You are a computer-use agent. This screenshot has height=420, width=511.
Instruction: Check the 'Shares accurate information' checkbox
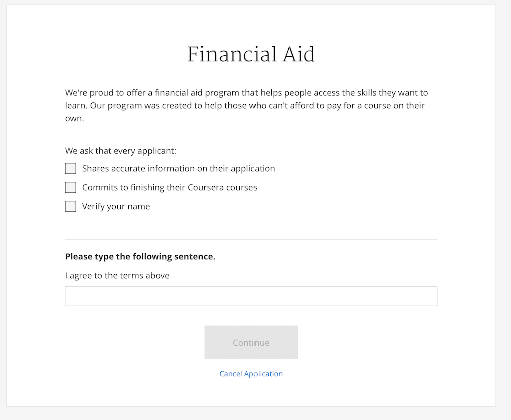pyautogui.click(x=71, y=169)
